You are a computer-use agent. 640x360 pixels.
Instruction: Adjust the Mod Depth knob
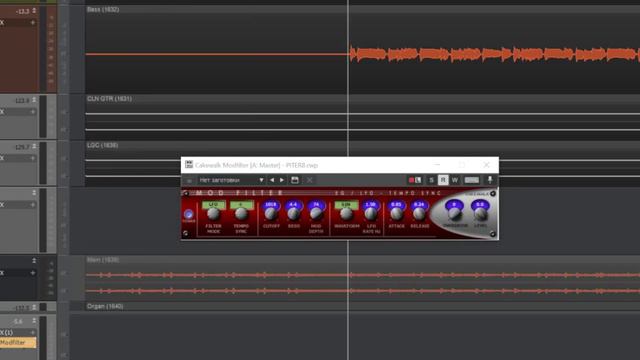(316, 214)
